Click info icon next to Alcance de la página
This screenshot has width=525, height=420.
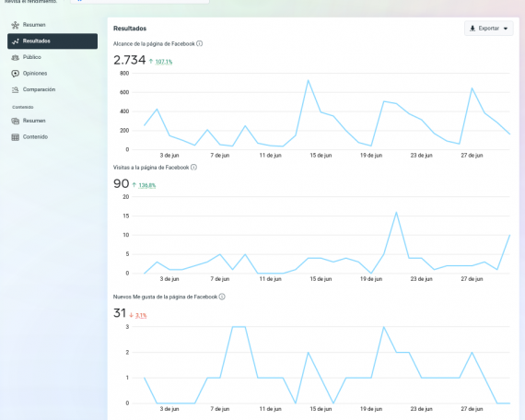pos(200,43)
